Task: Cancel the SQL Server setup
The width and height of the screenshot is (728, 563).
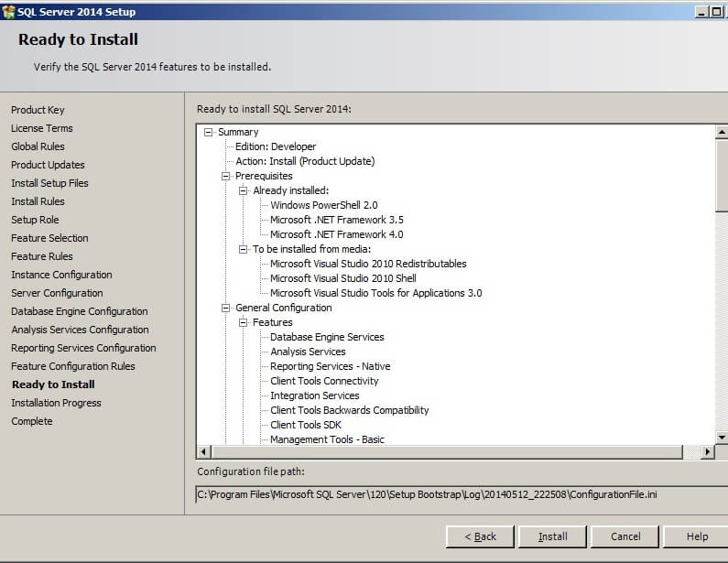Action: (x=625, y=536)
